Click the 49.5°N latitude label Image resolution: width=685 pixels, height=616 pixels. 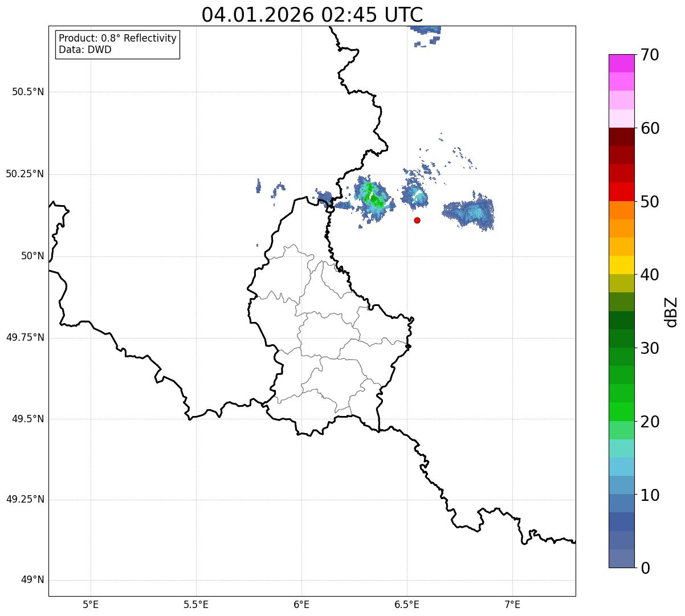[x=28, y=419]
